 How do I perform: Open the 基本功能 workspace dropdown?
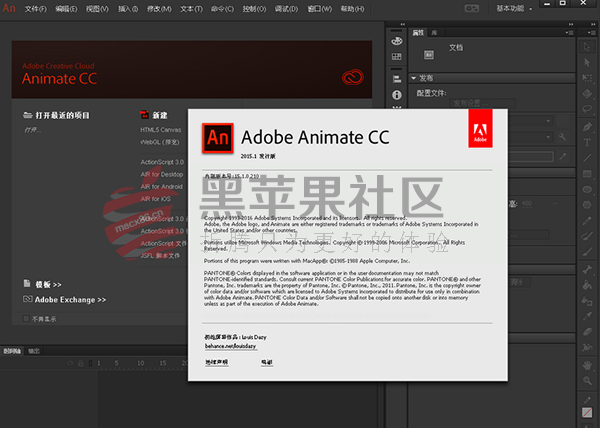[x=514, y=8]
